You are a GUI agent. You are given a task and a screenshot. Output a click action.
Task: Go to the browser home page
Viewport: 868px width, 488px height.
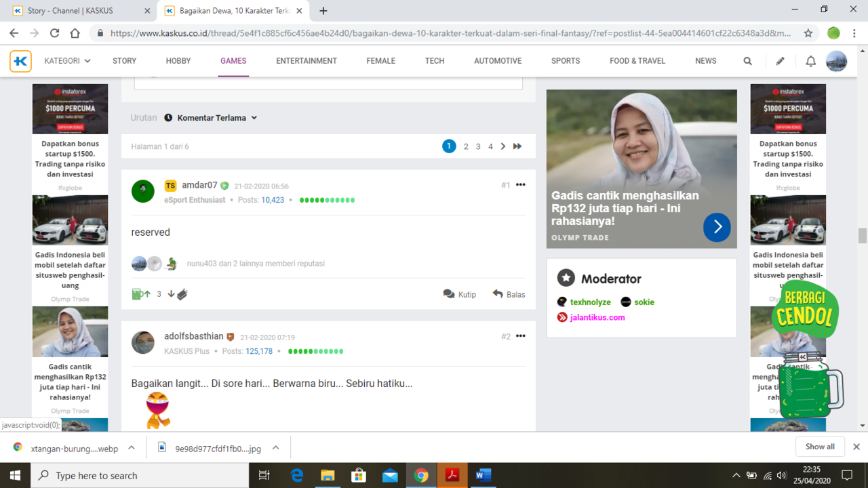coord(75,33)
